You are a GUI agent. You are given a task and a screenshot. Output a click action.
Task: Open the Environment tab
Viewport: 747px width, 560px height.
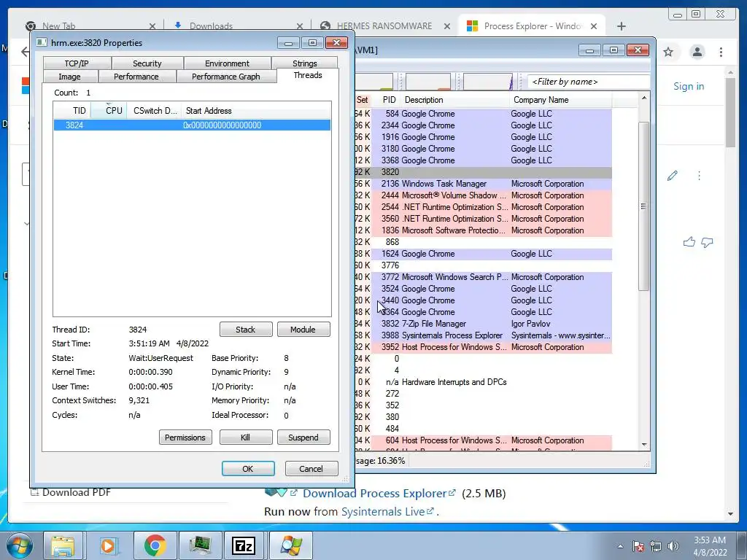(227, 63)
